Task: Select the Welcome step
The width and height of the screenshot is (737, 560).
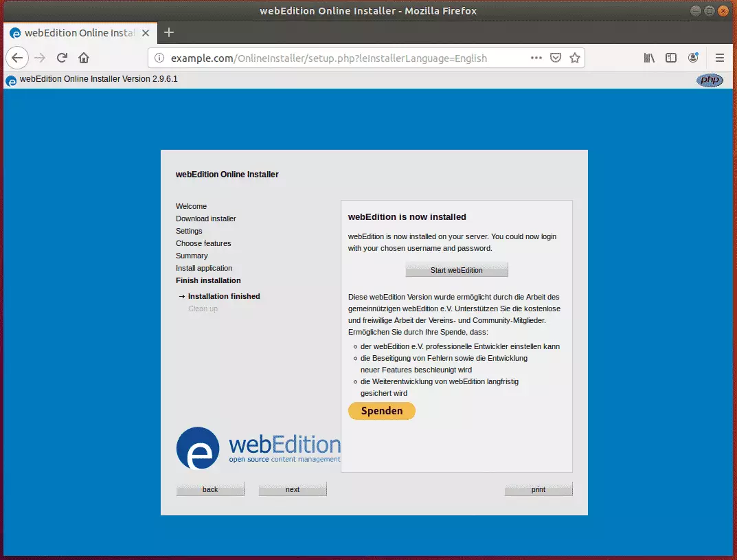Action: pyautogui.click(x=192, y=206)
